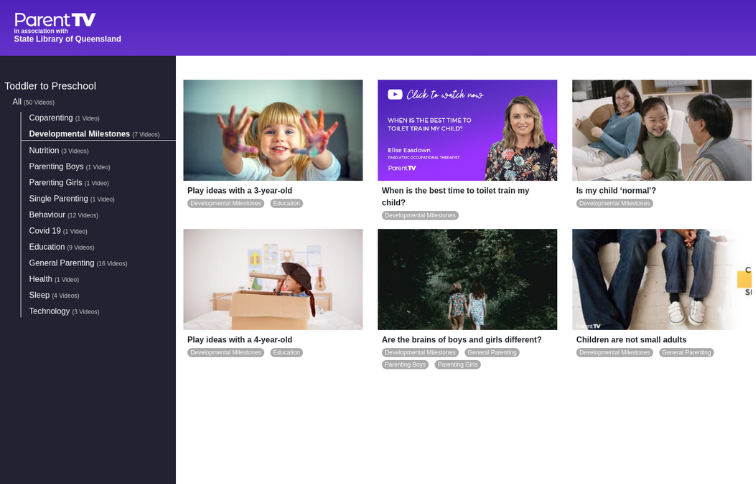Screen dimensions: 756x484
Task: Open the Technology category
Action: point(49,311)
